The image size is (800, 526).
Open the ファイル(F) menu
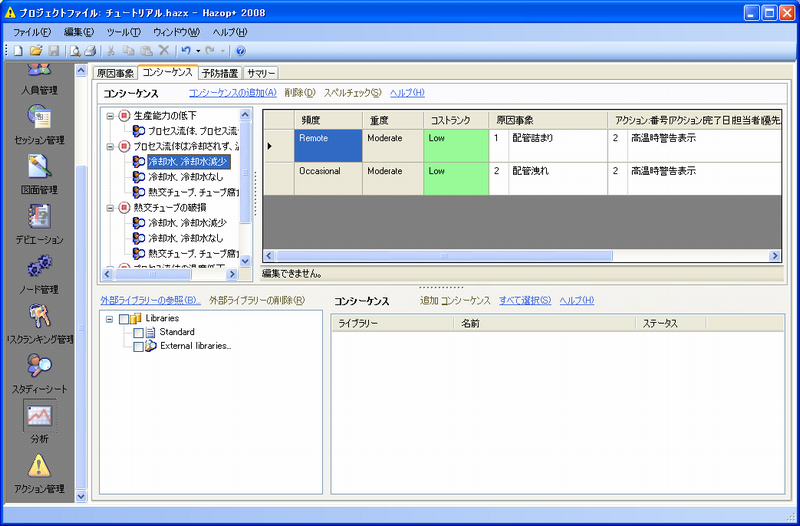(x=32, y=32)
